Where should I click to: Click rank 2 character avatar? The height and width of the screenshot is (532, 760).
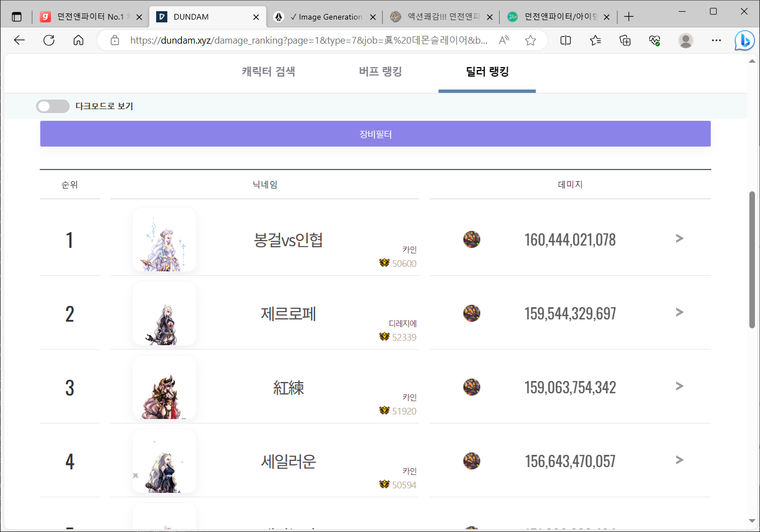point(165,313)
